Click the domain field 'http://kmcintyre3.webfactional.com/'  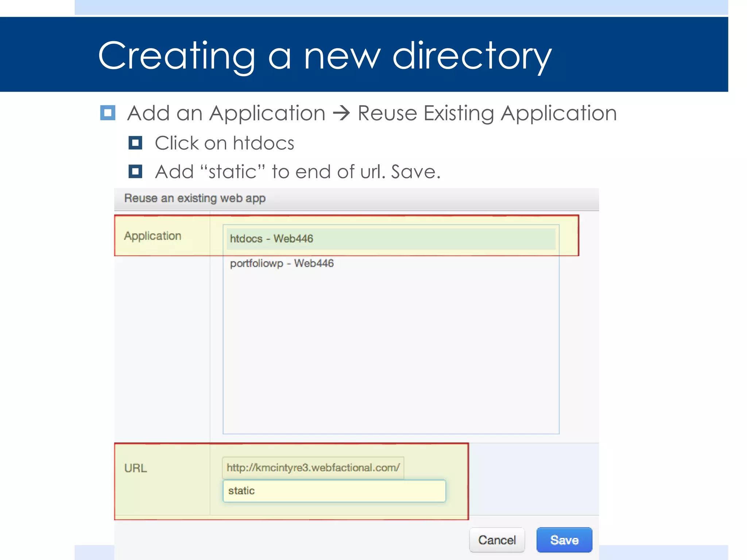pyautogui.click(x=313, y=468)
